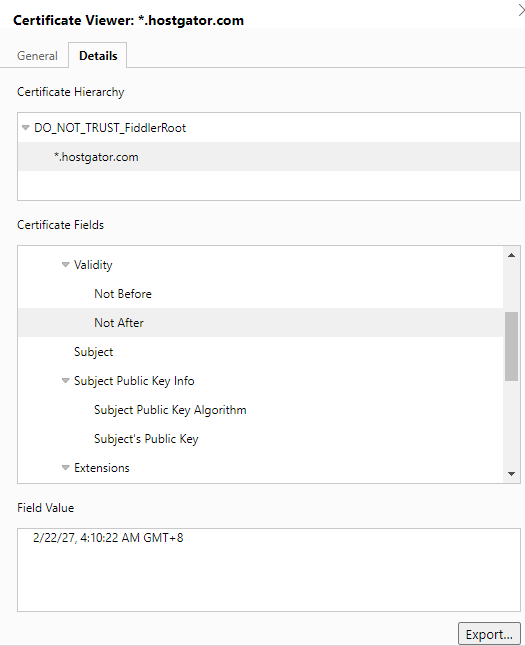Click the scroll up arrow in Certificate Fields

coord(511,255)
